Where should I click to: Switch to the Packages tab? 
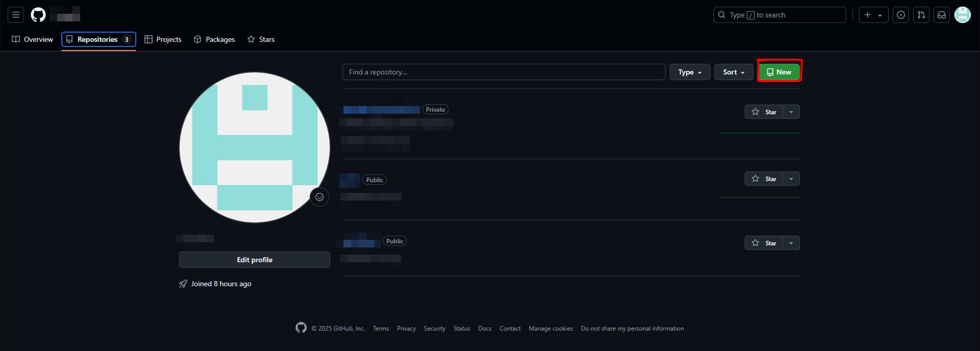coord(214,39)
